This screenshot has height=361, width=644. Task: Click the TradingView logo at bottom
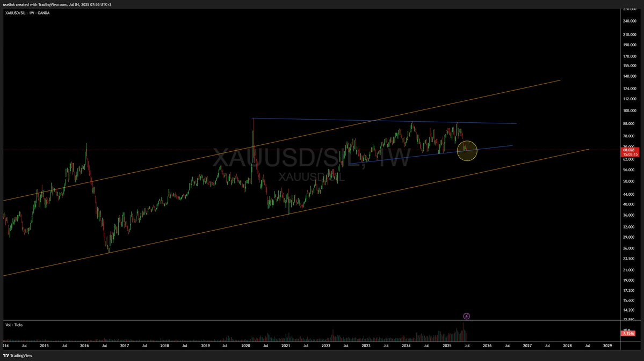pyautogui.click(x=18, y=356)
